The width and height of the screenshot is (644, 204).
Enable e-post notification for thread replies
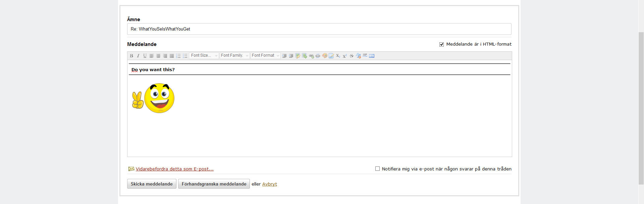pos(377,169)
